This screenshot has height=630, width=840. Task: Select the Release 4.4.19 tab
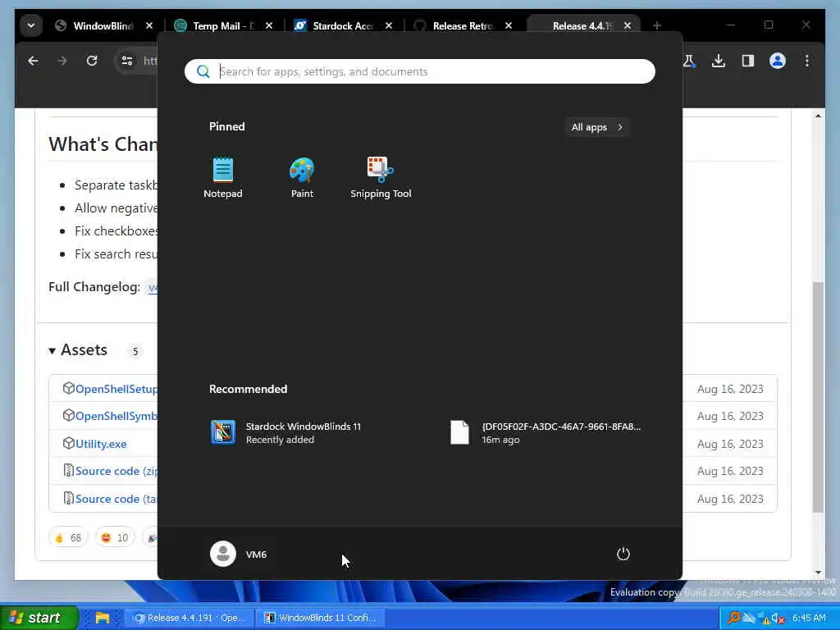(x=582, y=25)
